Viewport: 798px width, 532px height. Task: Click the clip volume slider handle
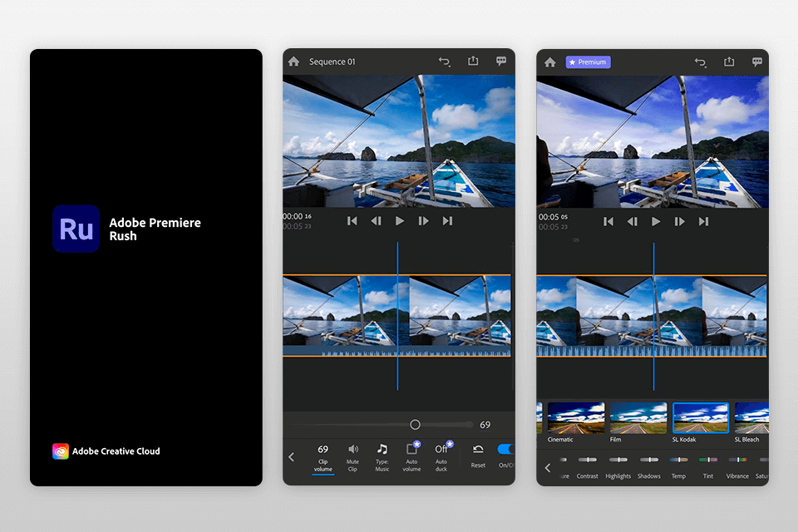416,425
